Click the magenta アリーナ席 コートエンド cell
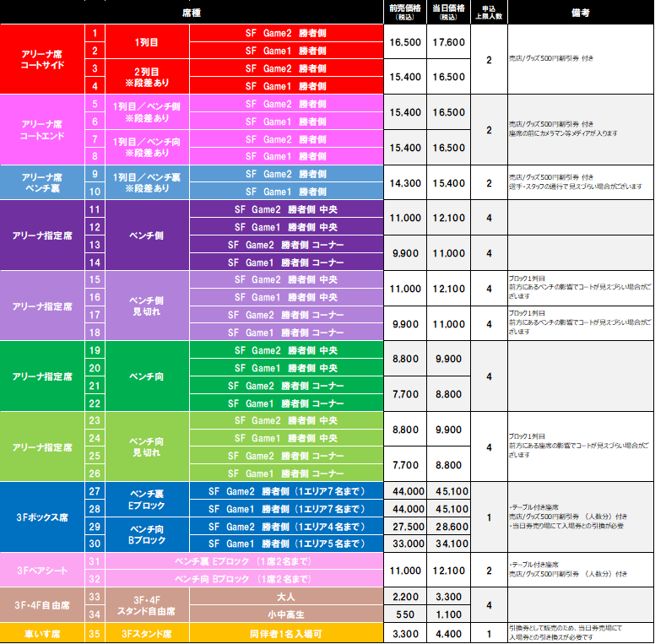This screenshot has width=655, height=644. 42,129
